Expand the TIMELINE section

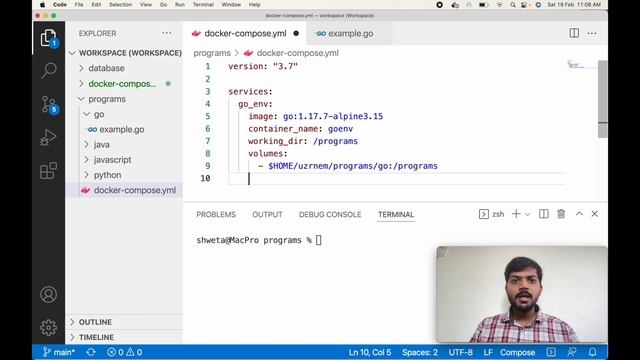[124, 337]
